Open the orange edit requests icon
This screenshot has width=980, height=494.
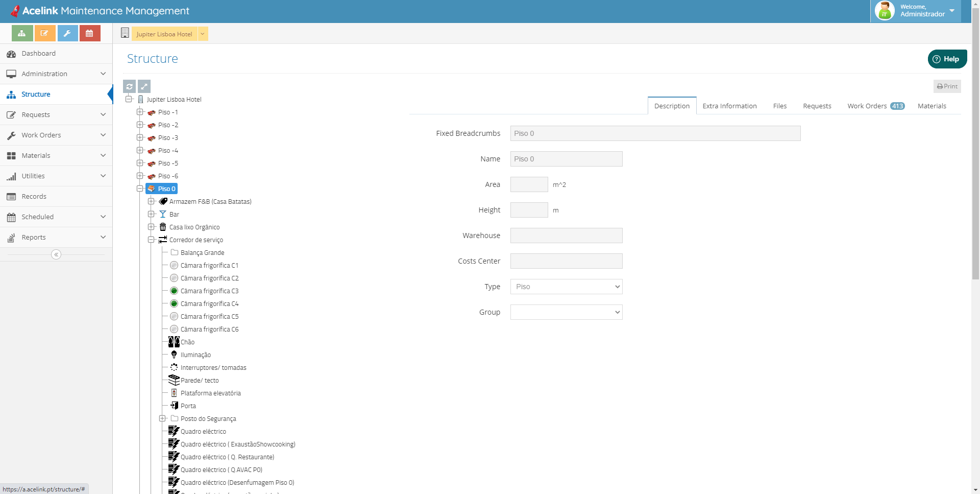point(45,33)
